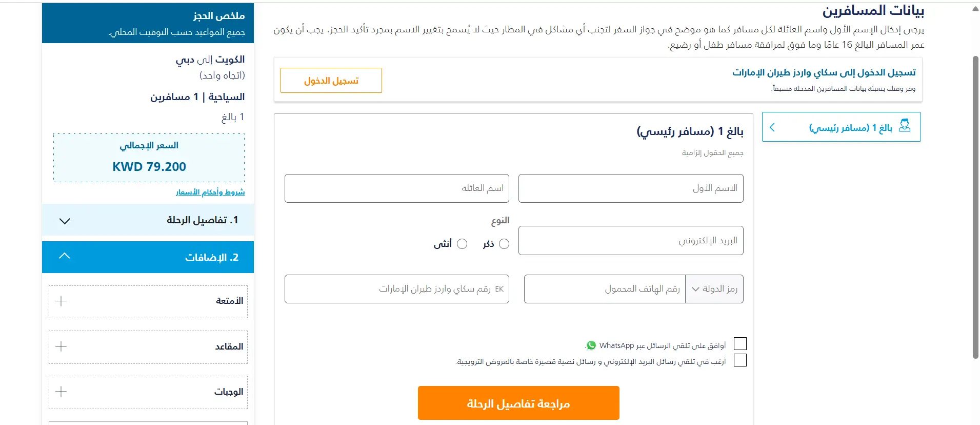Click the WhatsApp logo icon

coord(591,345)
